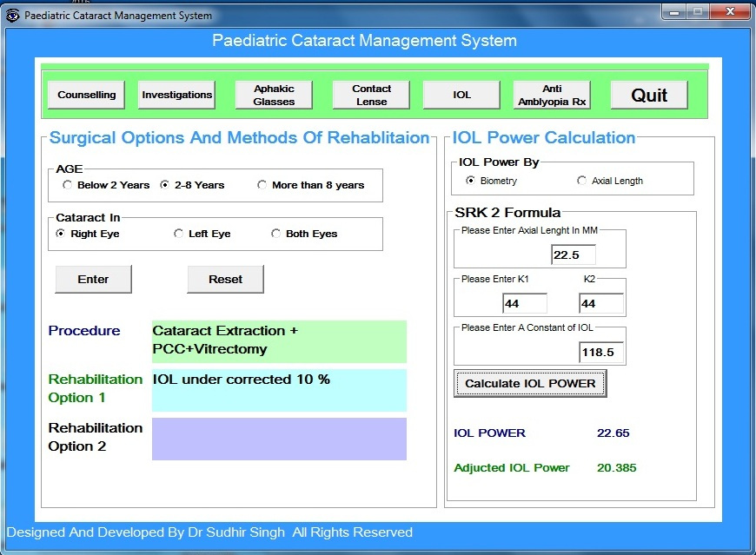Click the IOL toolbar button
The width and height of the screenshot is (756, 555).
[x=461, y=95]
